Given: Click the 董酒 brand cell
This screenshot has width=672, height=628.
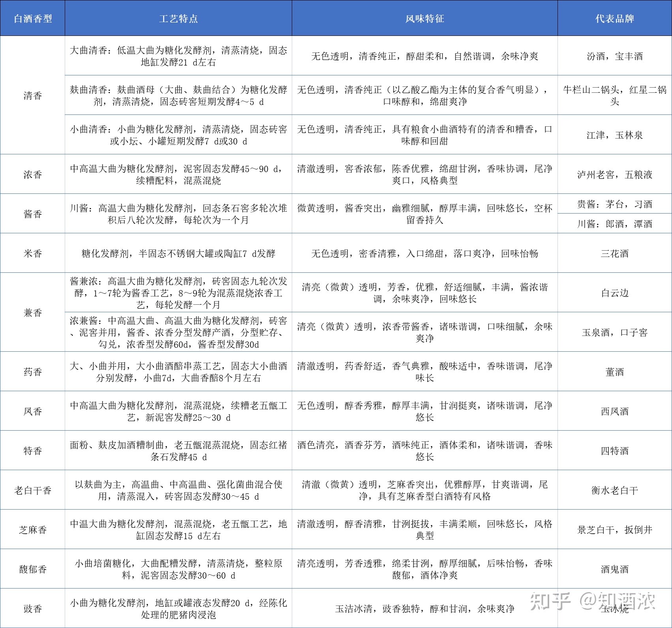Looking at the screenshot, I should [x=615, y=371].
